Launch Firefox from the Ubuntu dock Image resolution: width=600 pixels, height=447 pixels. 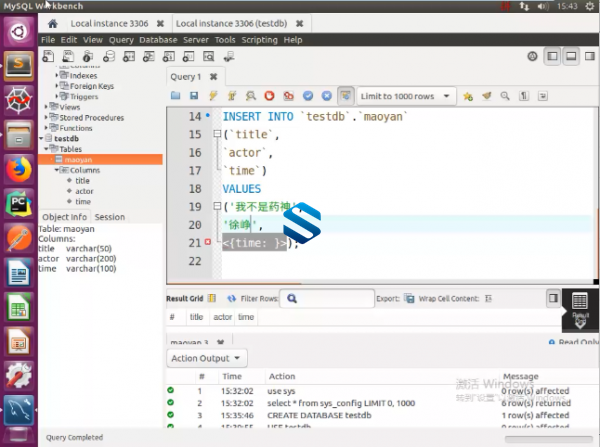18,169
